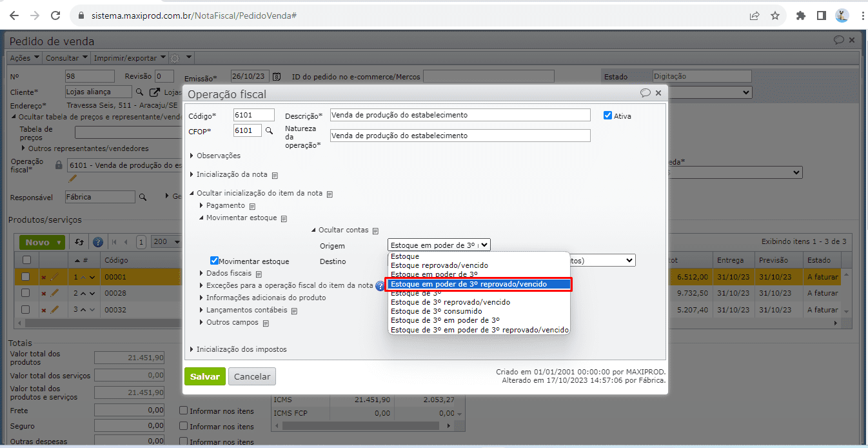Enable Informar nos itens for Seguro
The height and width of the screenshot is (448, 868).
coord(184,426)
